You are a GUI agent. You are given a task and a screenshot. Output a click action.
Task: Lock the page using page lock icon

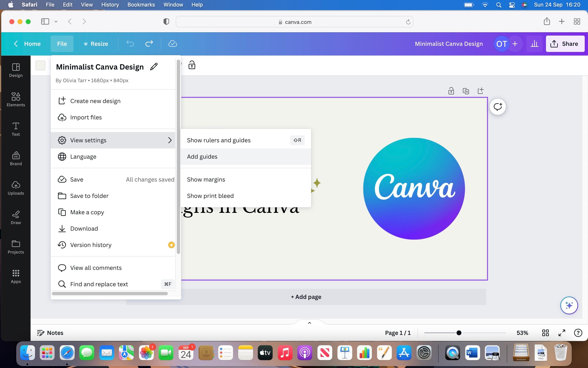451,91
